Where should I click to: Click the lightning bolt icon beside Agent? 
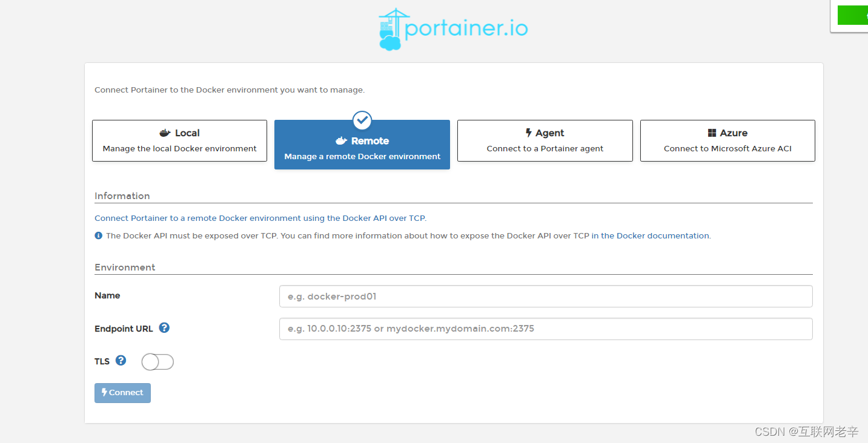coord(529,133)
